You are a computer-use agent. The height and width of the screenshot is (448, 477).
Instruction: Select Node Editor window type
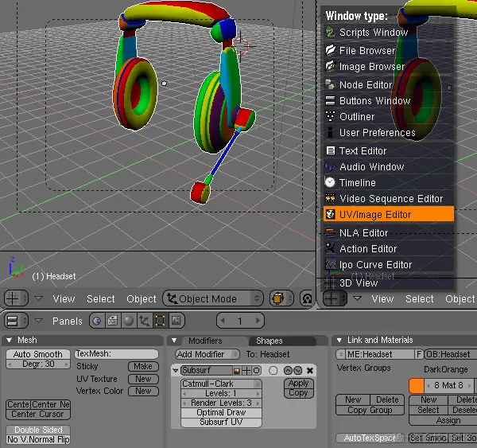[389, 84]
